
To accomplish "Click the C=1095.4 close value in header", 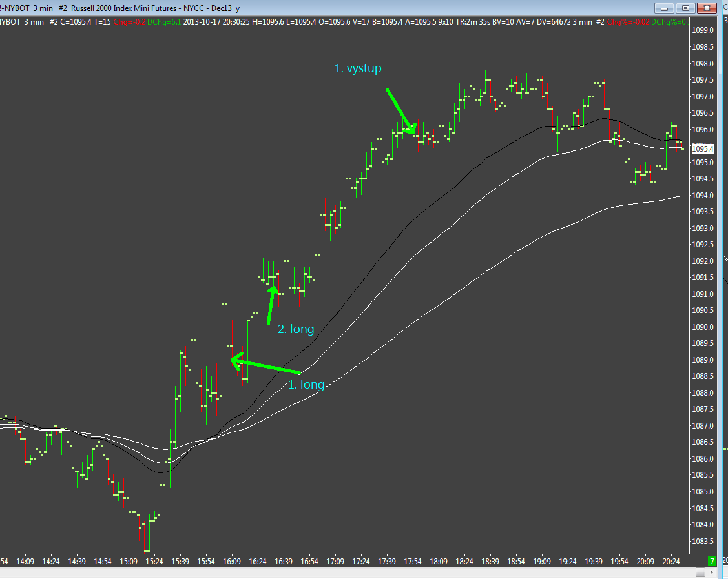I will click(76, 22).
